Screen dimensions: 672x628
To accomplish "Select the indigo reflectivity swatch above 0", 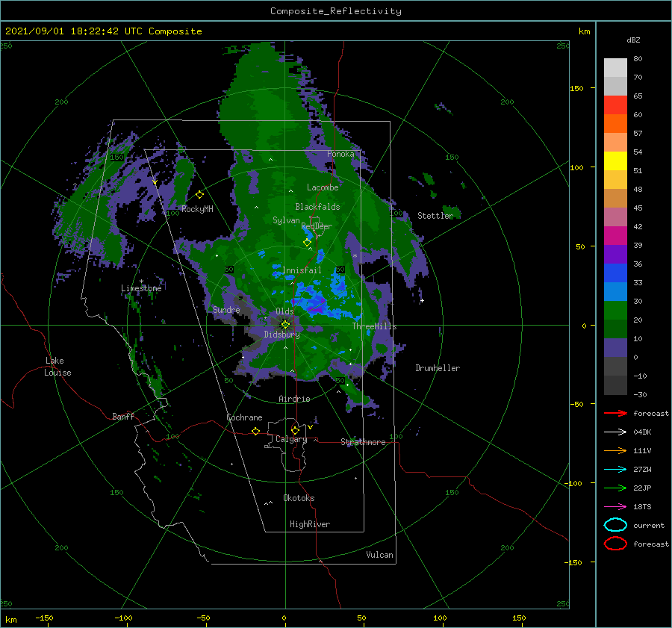I will (615, 348).
